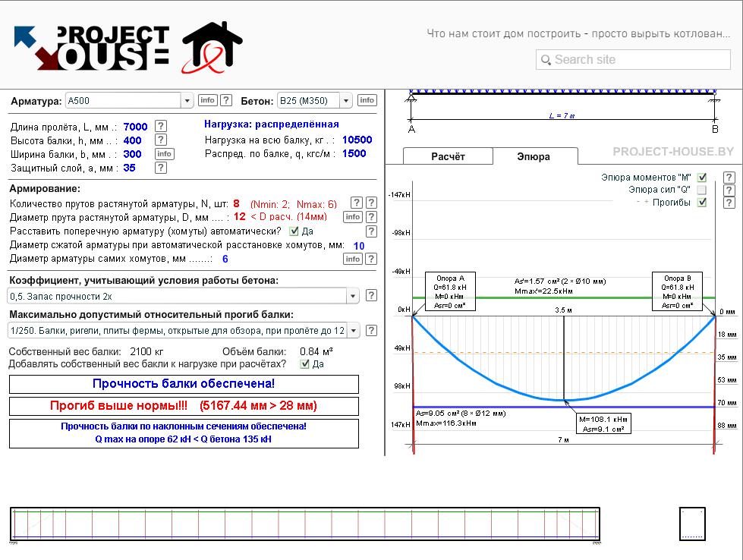The image size is (743, 560).
Task: Click Прочность балки обеспечена! result box
Action: coord(184,384)
